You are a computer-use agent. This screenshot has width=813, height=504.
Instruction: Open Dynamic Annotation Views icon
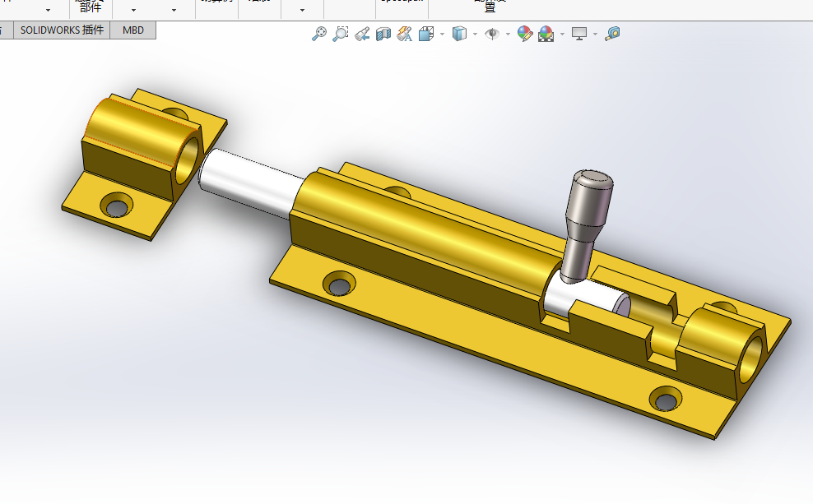click(x=404, y=34)
